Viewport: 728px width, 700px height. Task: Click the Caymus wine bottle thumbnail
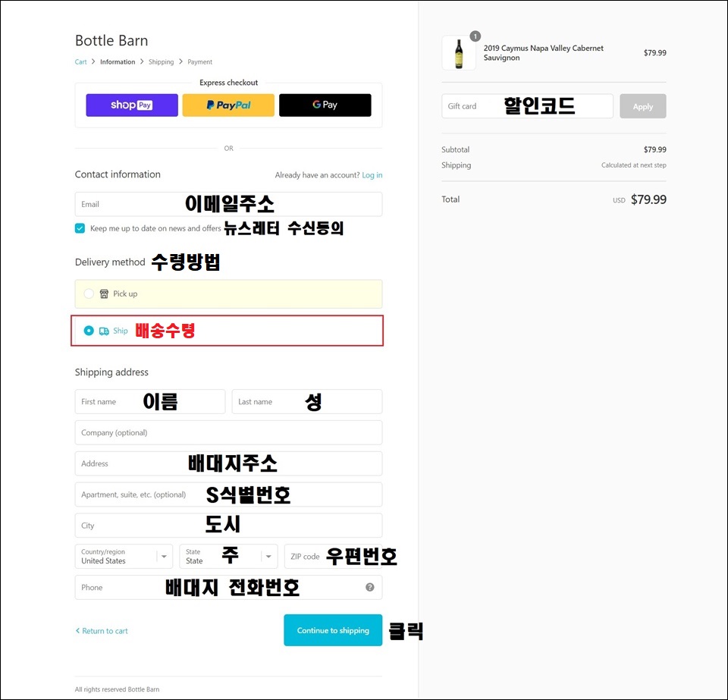(459, 53)
